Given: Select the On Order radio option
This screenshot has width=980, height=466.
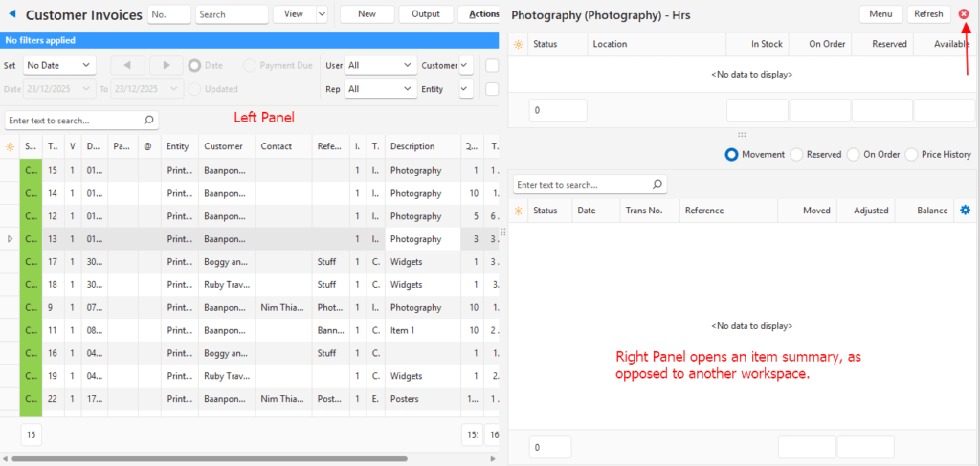Looking at the screenshot, I should [x=854, y=155].
